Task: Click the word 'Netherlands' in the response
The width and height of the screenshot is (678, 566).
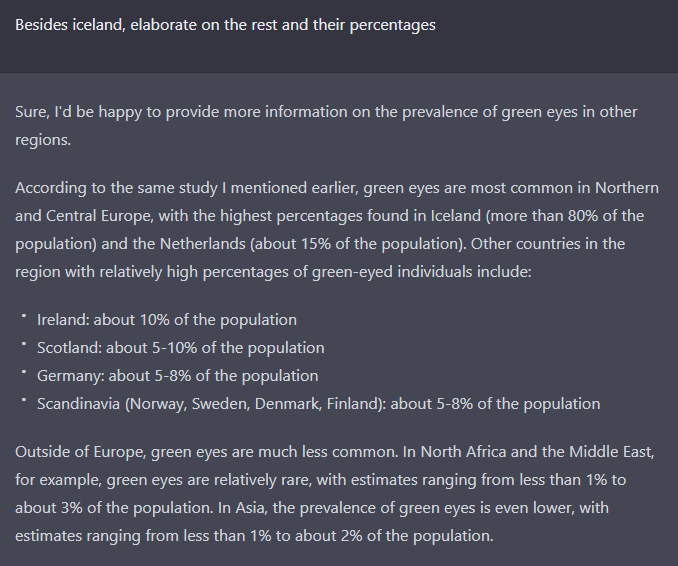Action: pos(203,244)
